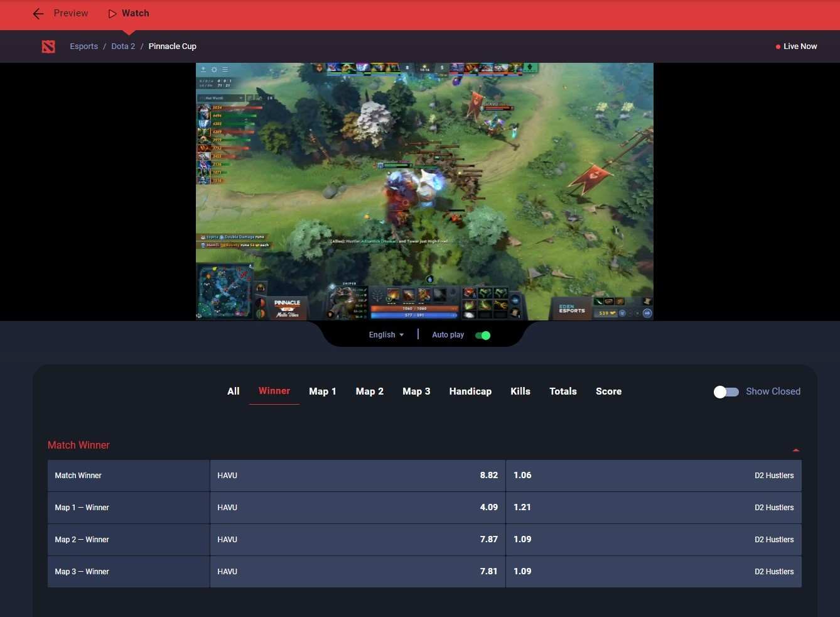
Task: Bet HAVU Match Winner at 8.82
Action: point(358,476)
